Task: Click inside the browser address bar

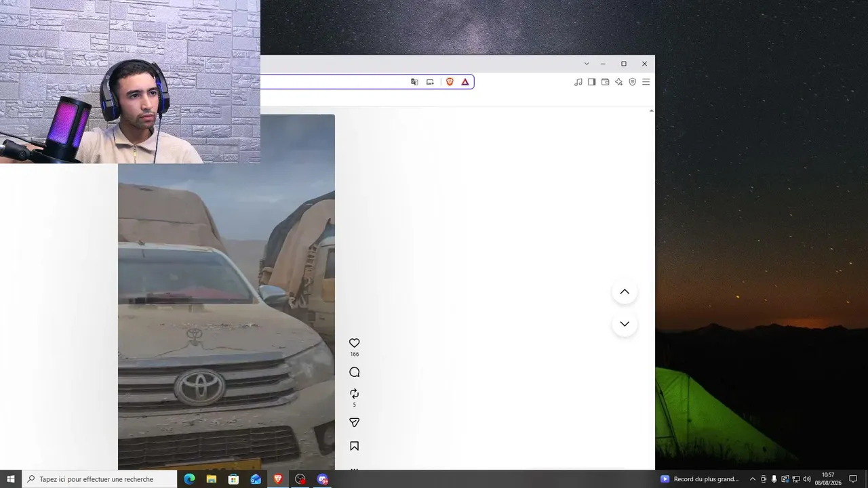Action: point(366,82)
